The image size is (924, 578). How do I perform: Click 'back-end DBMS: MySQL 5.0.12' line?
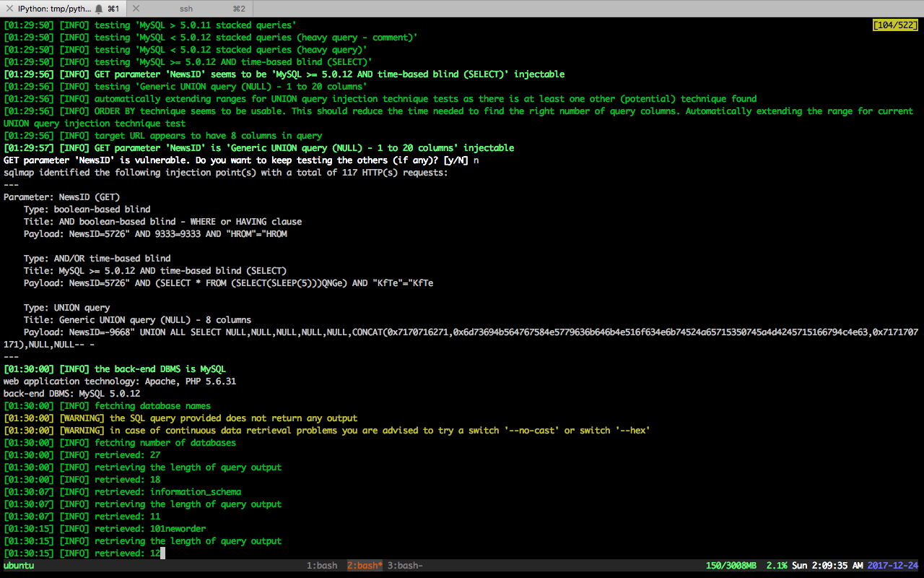point(71,394)
